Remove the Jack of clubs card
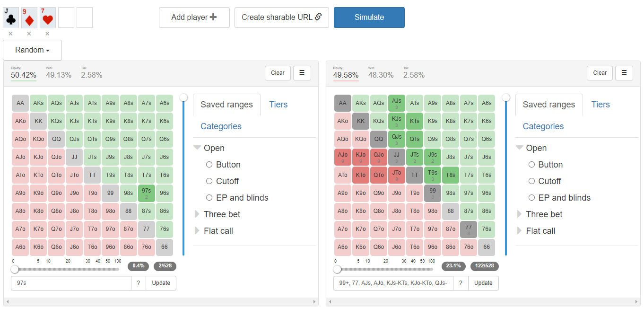This screenshot has width=644, height=309. point(11,34)
